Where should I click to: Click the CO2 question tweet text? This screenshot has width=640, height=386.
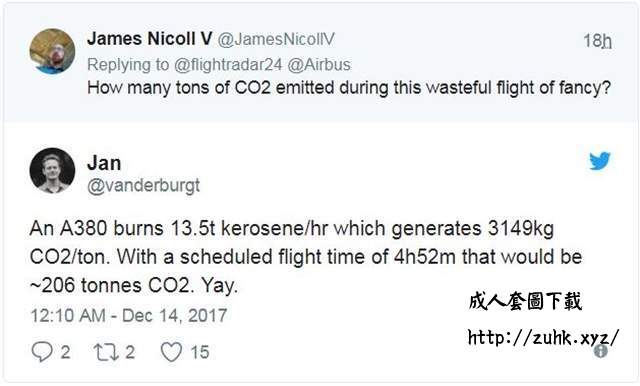click(349, 88)
